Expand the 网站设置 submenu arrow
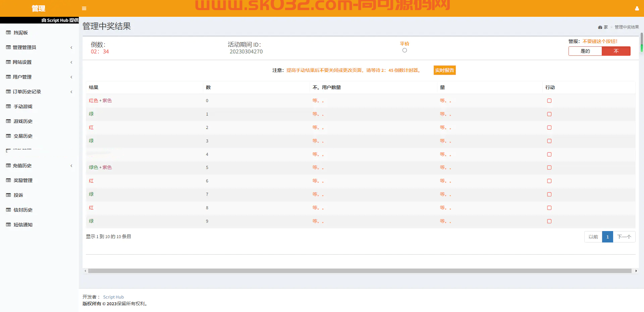 click(71, 62)
